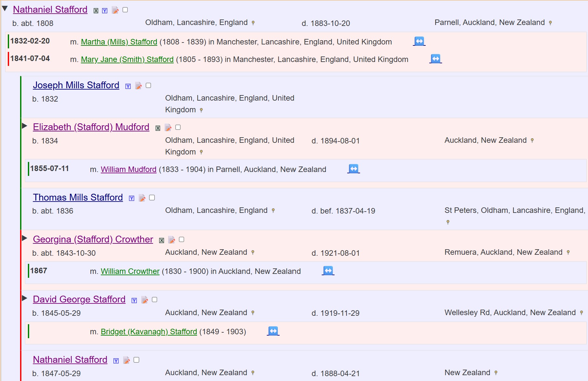The height and width of the screenshot is (381, 588).
Task: Click blue arrows icon in William Mudford marriage row
Action: tap(353, 169)
